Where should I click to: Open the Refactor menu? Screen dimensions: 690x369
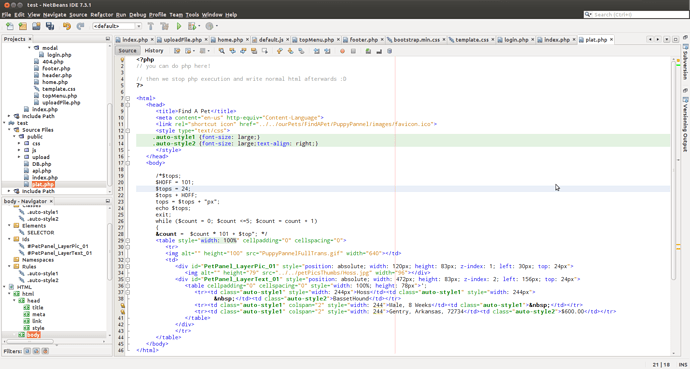click(102, 15)
